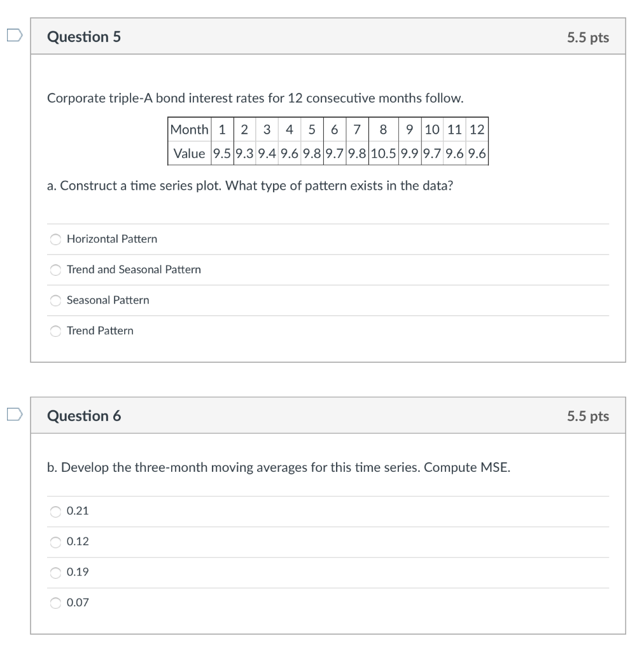Click the month 12 column of the table

click(x=477, y=129)
